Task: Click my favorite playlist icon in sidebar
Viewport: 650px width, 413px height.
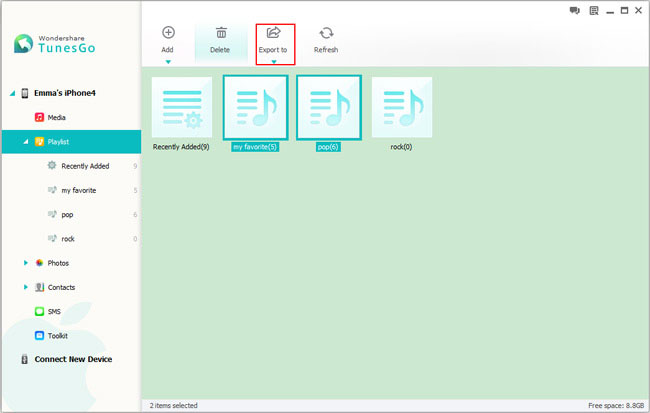Action: pos(52,190)
